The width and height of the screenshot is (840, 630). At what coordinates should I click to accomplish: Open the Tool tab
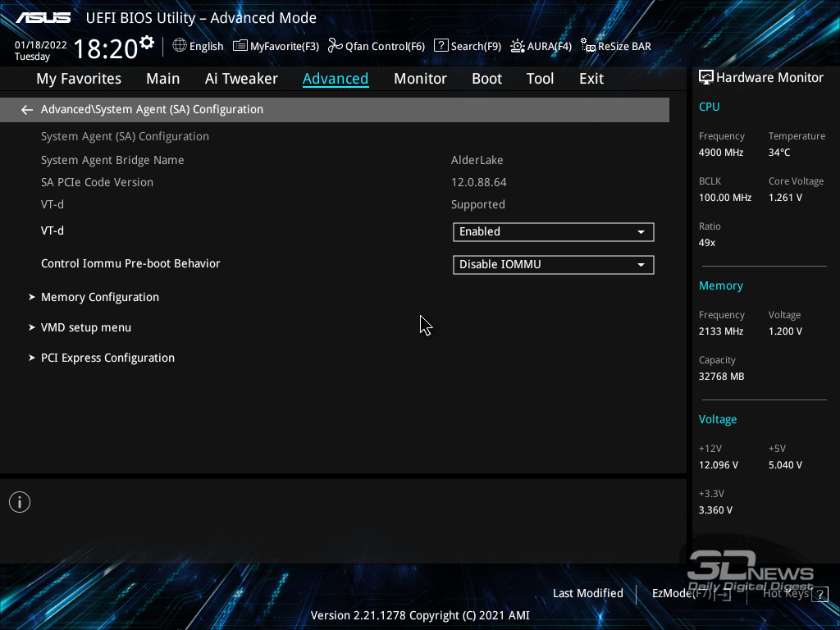click(540, 79)
